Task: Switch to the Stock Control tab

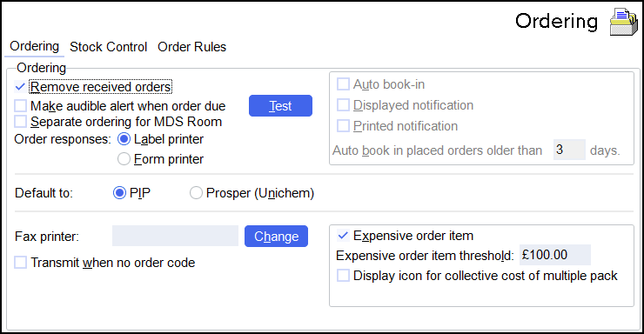Action: tap(109, 47)
